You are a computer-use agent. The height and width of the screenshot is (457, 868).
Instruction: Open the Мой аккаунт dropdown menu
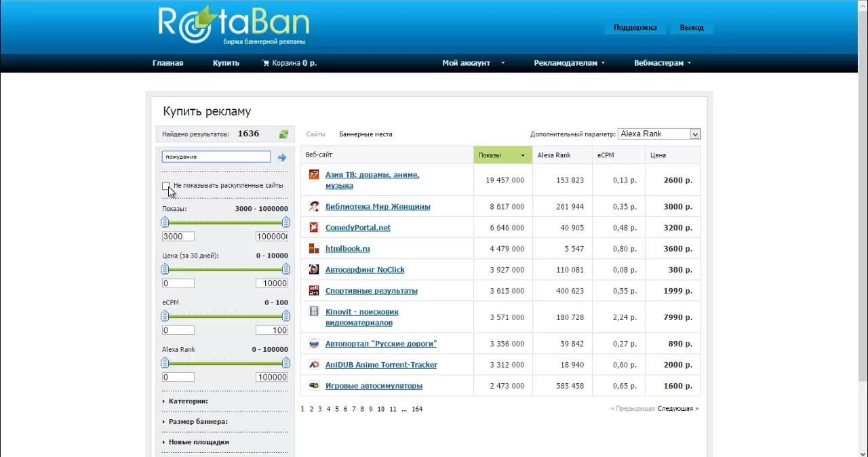(x=473, y=63)
